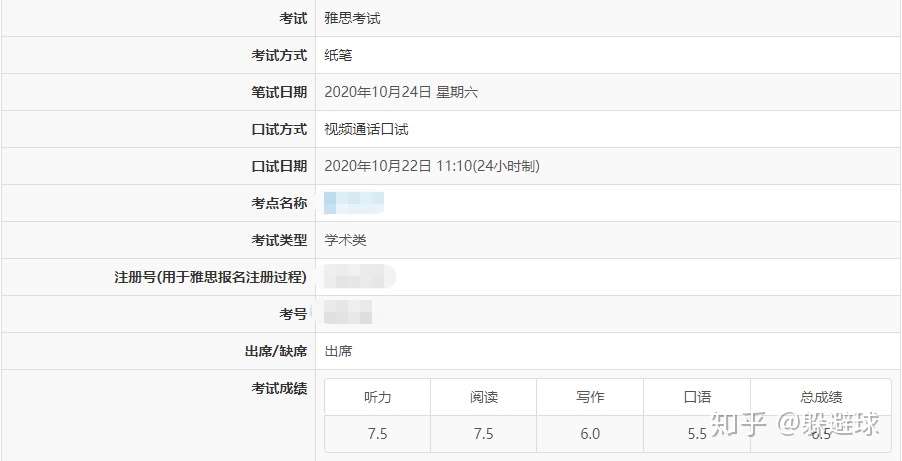Image resolution: width=902 pixels, height=461 pixels.
Task: Select the 5.5 score under 口语
Action: click(x=697, y=433)
